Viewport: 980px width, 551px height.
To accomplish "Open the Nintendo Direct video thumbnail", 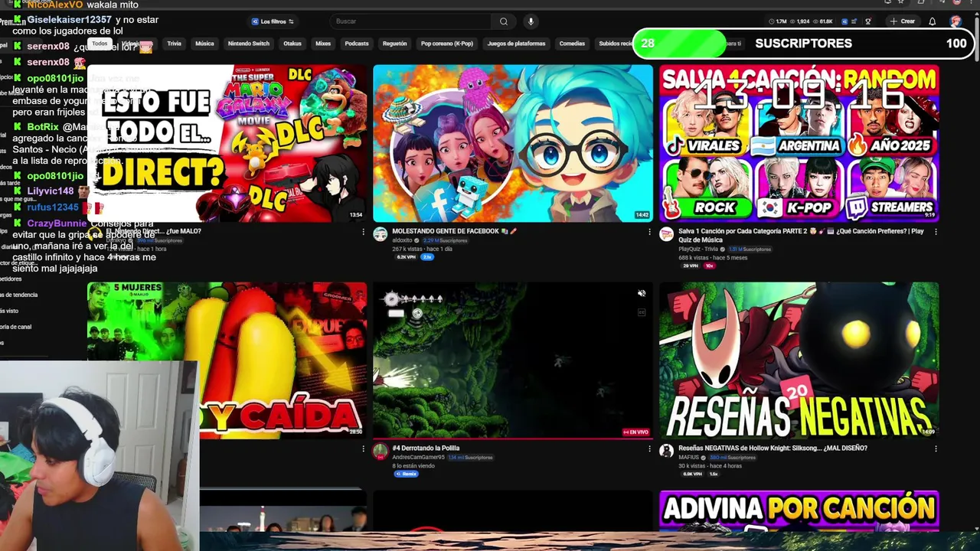I will (227, 143).
